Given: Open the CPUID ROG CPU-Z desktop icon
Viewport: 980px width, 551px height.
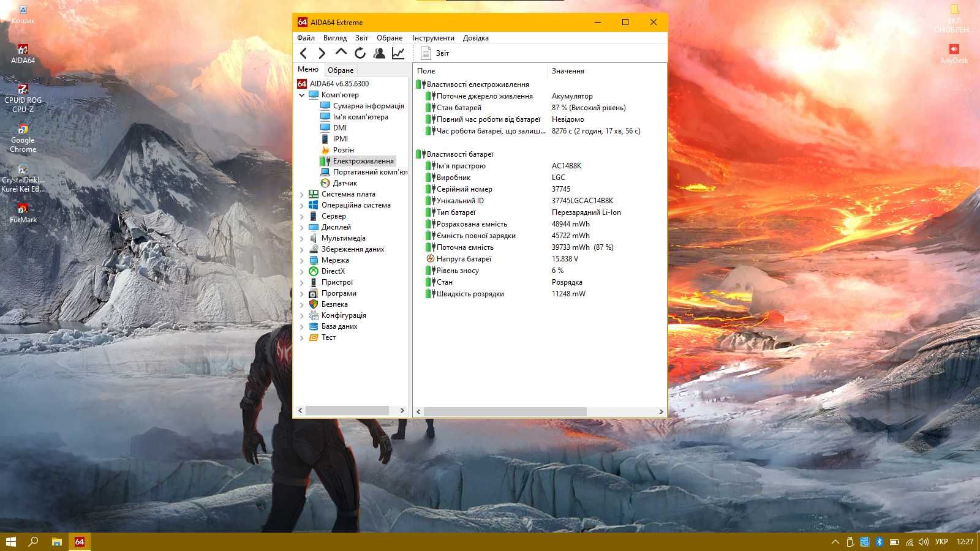Looking at the screenshot, I should point(23,98).
